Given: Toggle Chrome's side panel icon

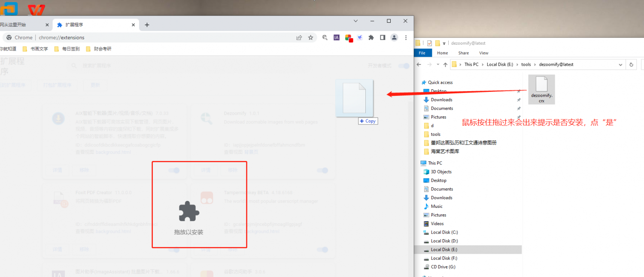Looking at the screenshot, I should 383,37.
